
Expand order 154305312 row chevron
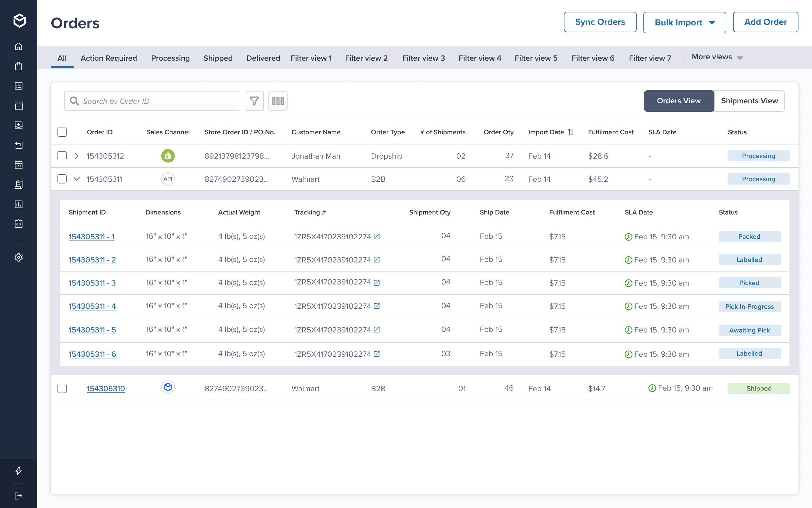[x=76, y=156]
